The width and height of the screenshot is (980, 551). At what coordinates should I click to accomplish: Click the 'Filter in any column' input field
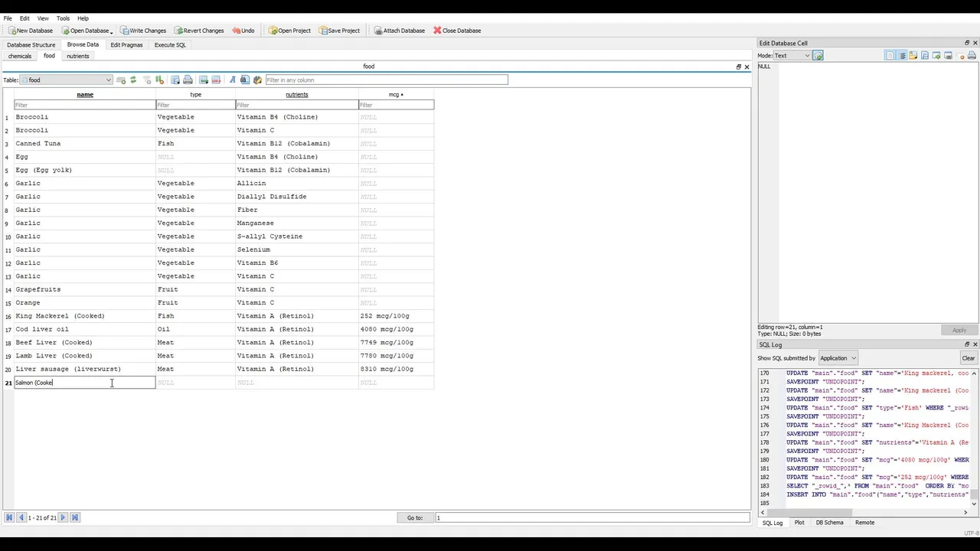tap(387, 80)
